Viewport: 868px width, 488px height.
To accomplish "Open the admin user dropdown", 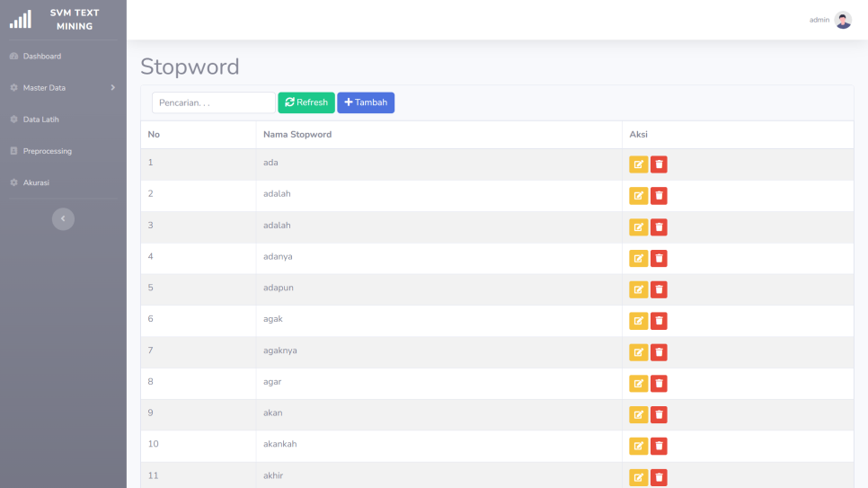I will (x=819, y=20).
